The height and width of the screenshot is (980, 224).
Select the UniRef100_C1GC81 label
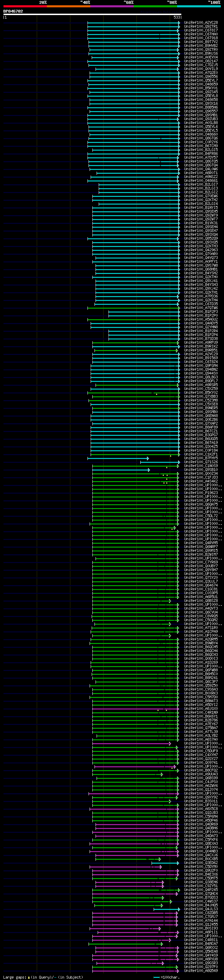pyautogui.click(x=201, y=589)
